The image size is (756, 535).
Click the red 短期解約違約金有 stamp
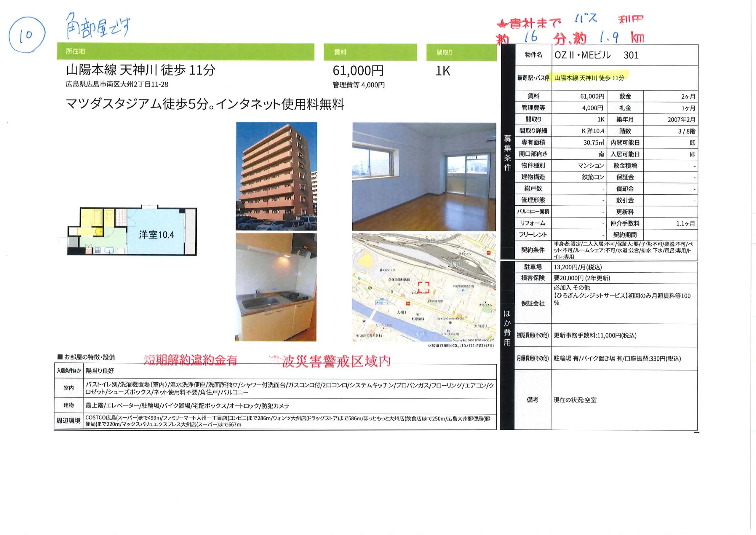[x=190, y=360]
